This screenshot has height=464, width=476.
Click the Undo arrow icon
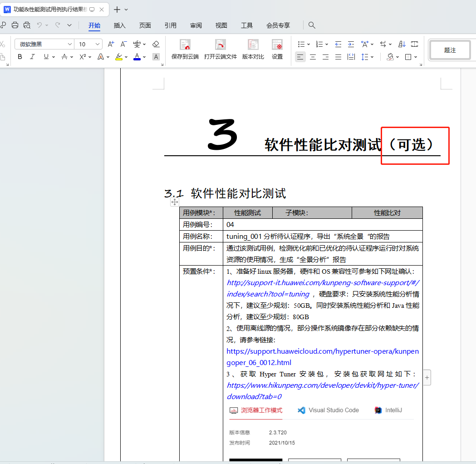click(x=39, y=25)
